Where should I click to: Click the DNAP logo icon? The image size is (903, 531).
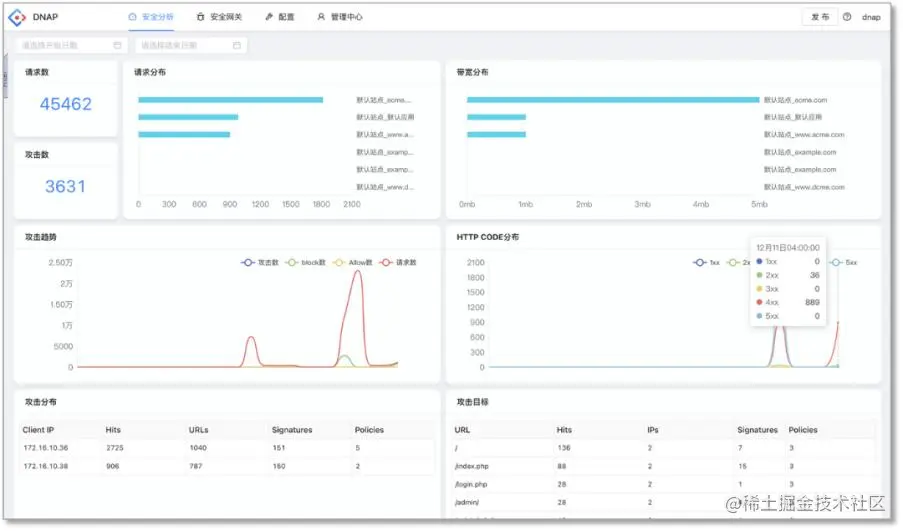[x=17, y=17]
